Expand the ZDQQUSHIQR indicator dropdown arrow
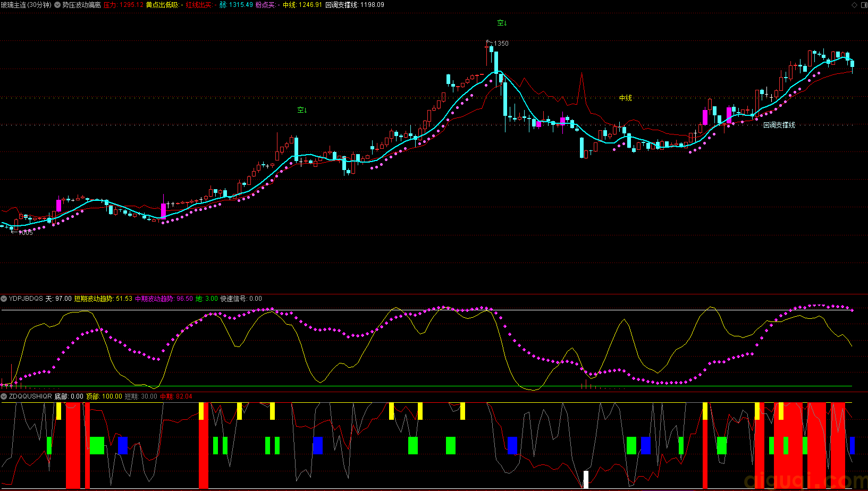The width and height of the screenshot is (868, 491). coord(4,396)
